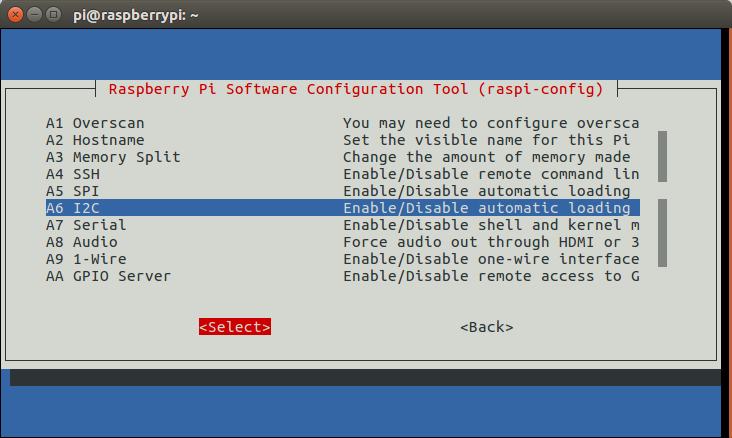Viewport: 732px width, 438px height.
Task: Click 'Enable/Disable one-wire interface' description
Action: tap(491, 259)
